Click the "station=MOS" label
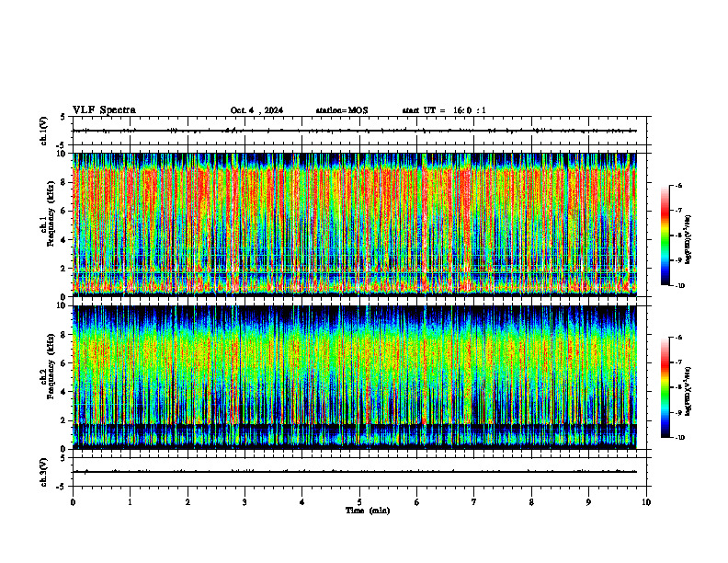 coord(342,110)
